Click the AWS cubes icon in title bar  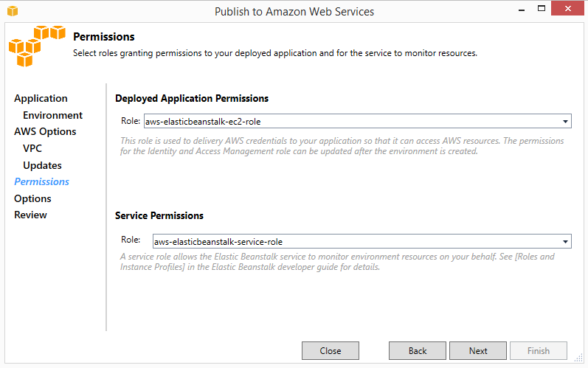point(12,11)
